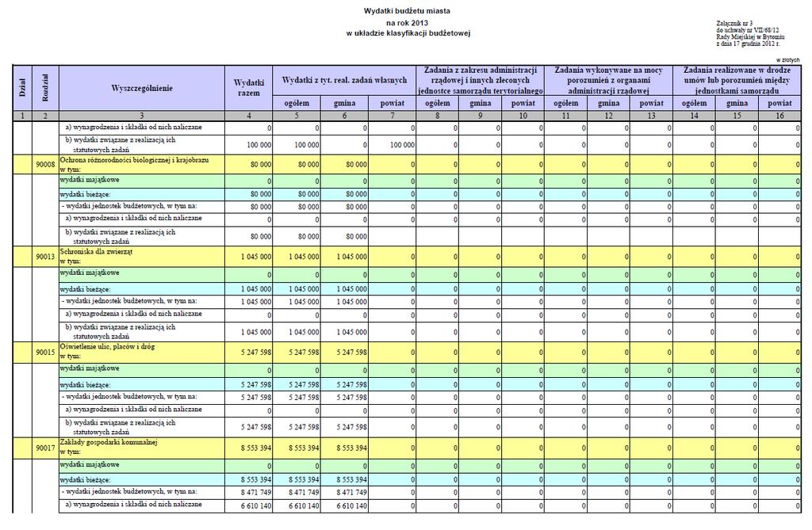Select '1 045 000' Wydatki razem in 90013 row

[x=256, y=257]
